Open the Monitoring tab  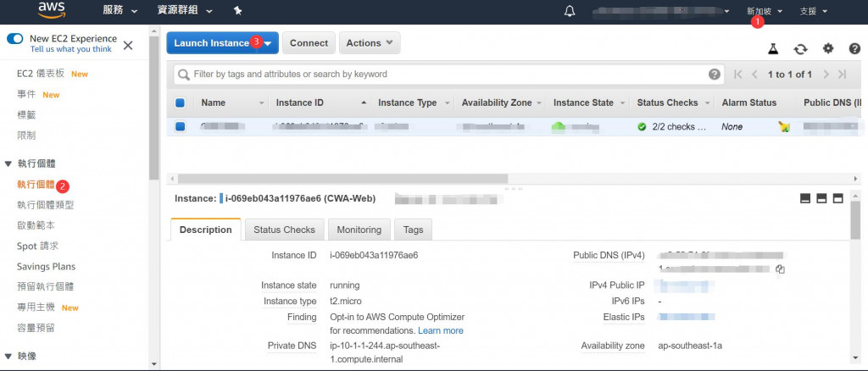[x=359, y=230]
